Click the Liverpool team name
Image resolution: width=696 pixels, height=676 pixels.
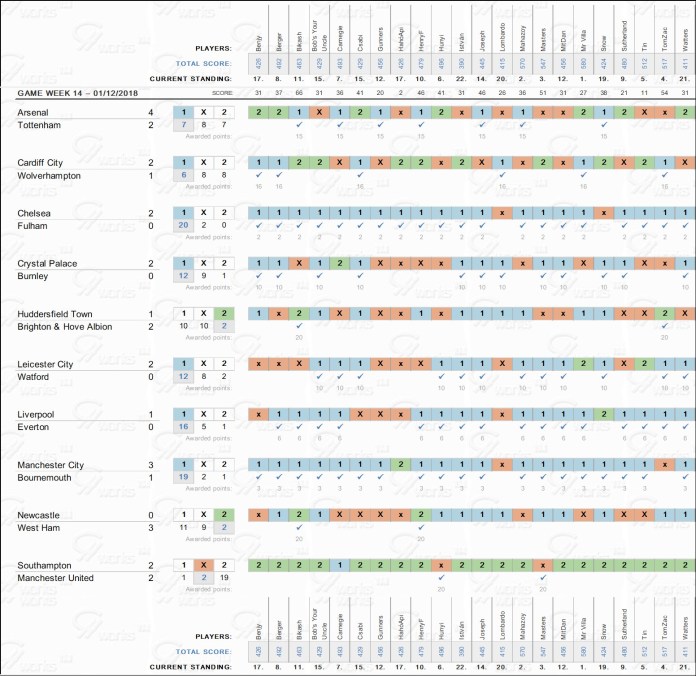[x=38, y=414]
